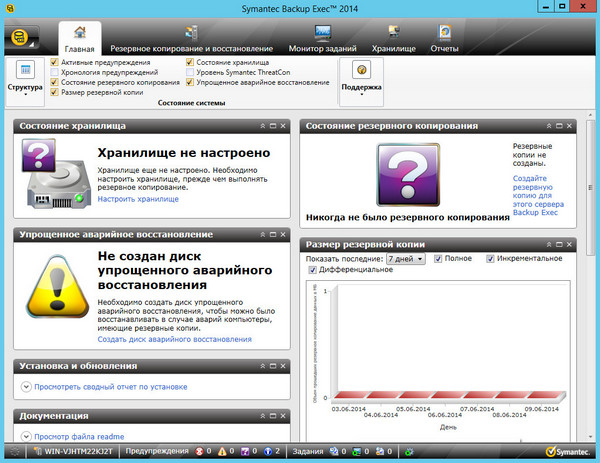Open the Поддержка support dropdown
Screen dimensions: 600x463
pos(361,82)
